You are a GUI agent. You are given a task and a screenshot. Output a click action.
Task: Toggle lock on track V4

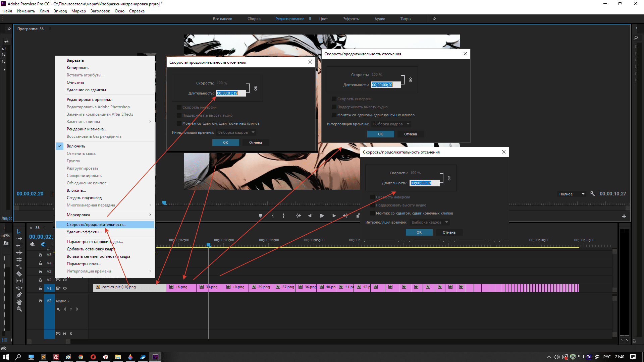[x=41, y=263]
